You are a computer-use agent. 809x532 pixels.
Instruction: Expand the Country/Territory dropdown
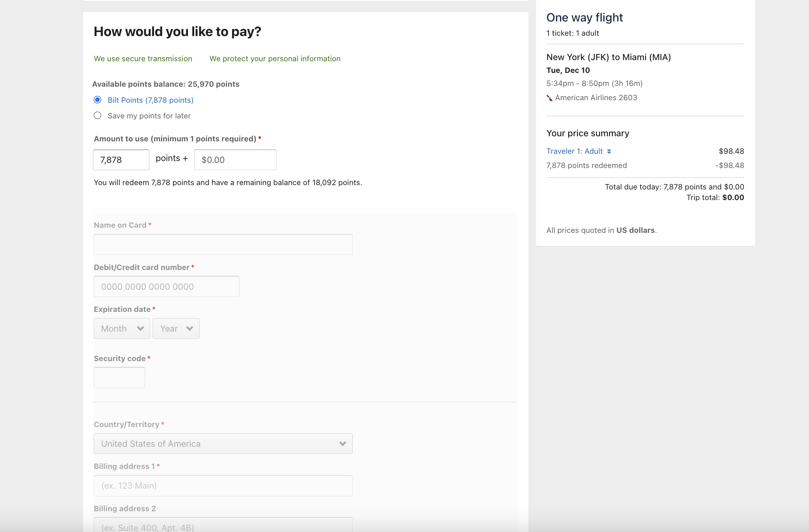(223, 443)
